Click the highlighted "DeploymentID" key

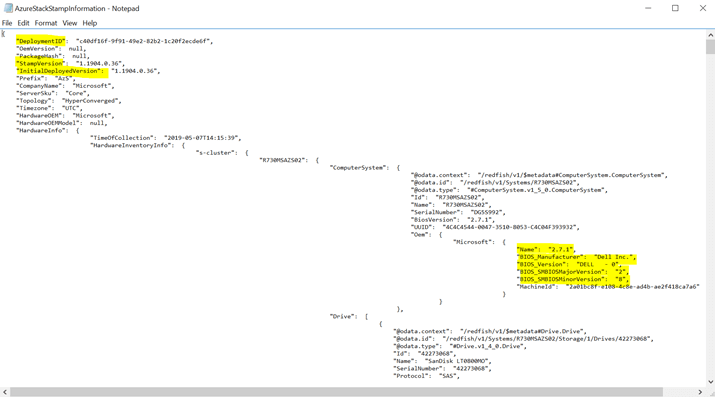41,41
